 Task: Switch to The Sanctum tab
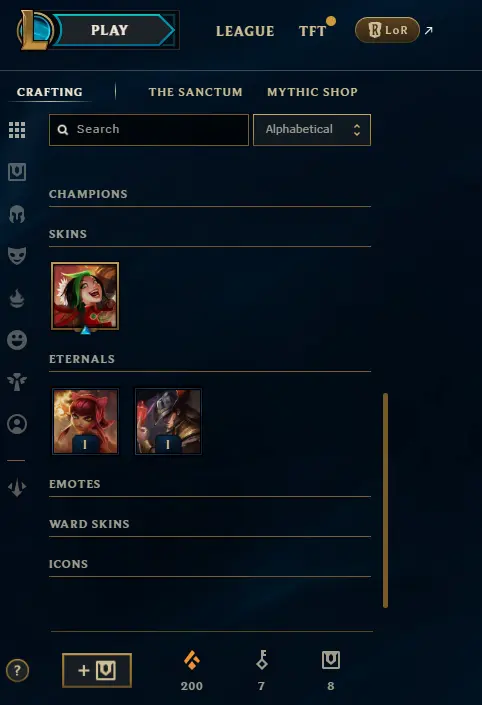click(196, 92)
